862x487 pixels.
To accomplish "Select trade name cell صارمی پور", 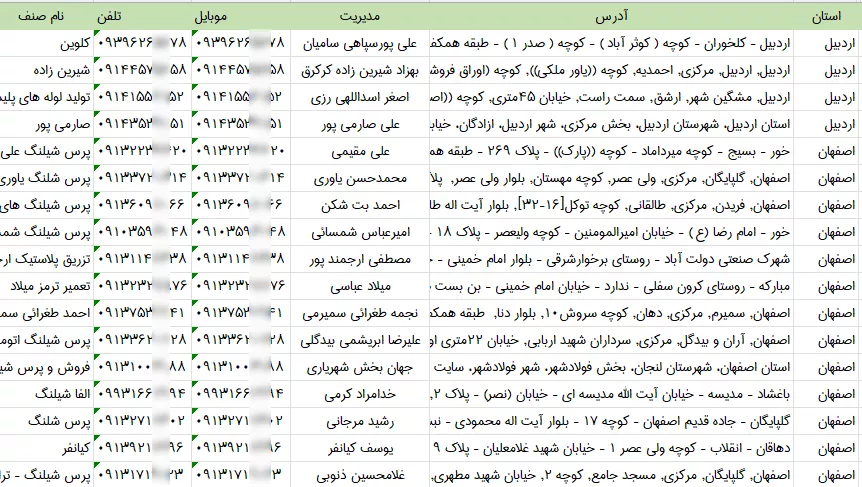I will click(x=47, y=124).
